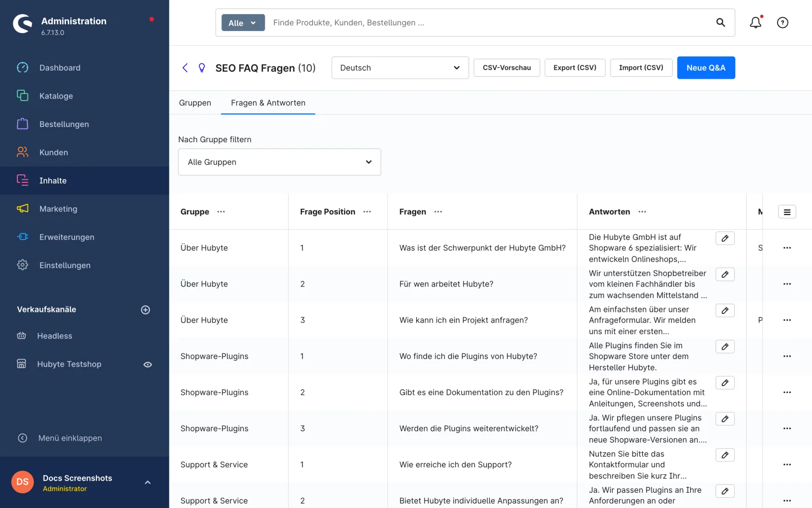Open Frage Position column options menu

click(x=367, y=212)
